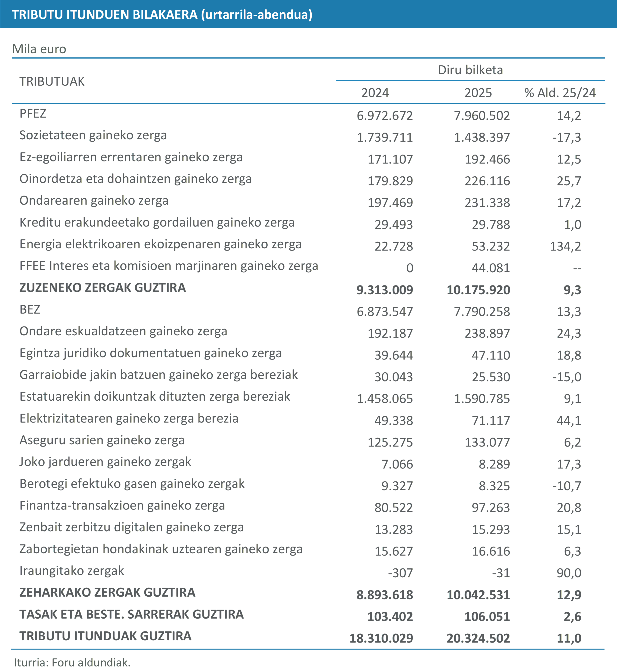Image resolution: width=619 pixels, height=672 pixels.
Task: Select the Aseguru sarien gaineko zerga row
Action: coord(102,440)
